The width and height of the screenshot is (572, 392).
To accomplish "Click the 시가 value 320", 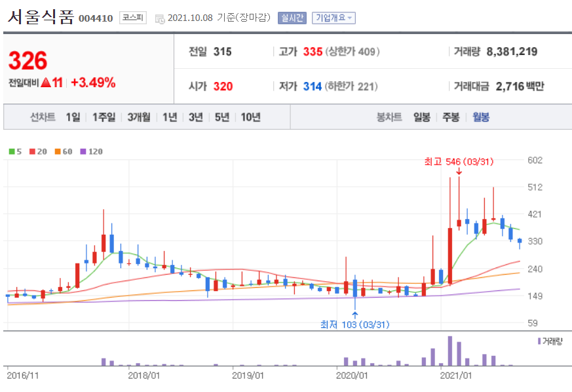I will (x=223, y=87).
